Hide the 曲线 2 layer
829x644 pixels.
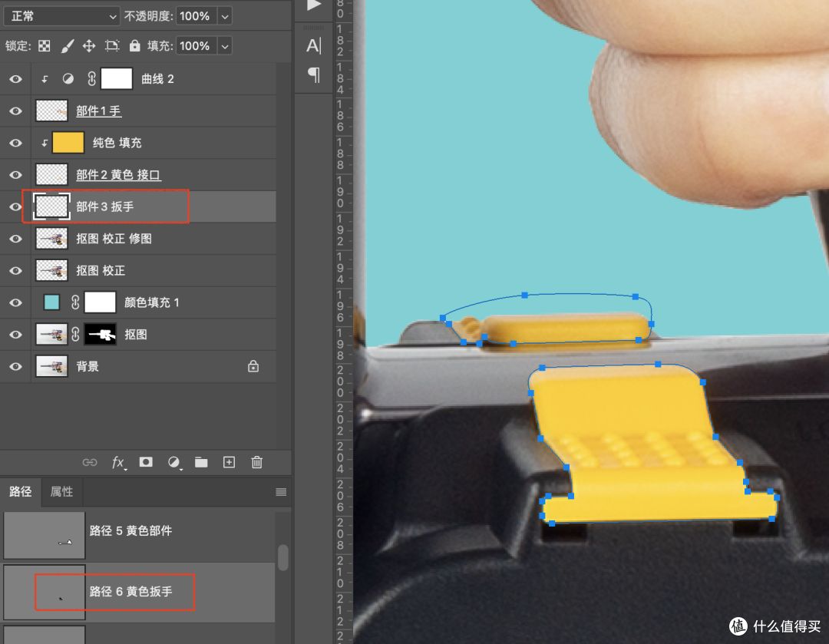coord(16,79)
